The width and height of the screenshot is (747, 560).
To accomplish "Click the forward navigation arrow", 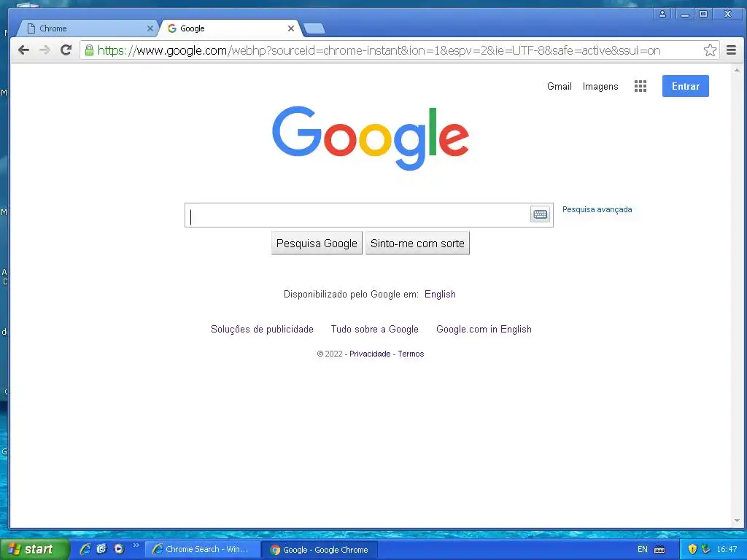I will point(44,50).
